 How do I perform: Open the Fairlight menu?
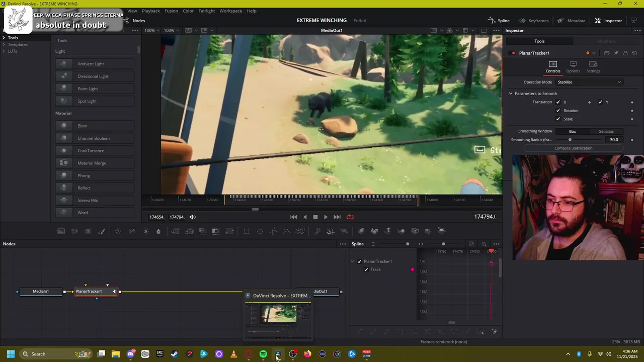206,11
